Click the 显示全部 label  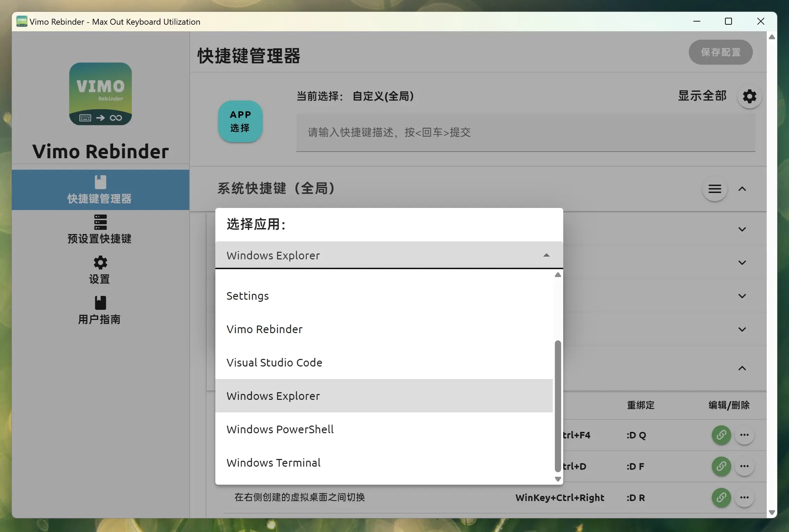[x=702, y=96]
